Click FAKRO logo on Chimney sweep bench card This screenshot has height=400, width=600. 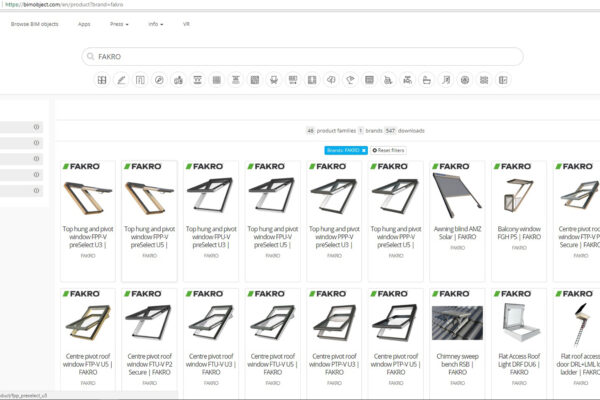[x=451, y=294]
